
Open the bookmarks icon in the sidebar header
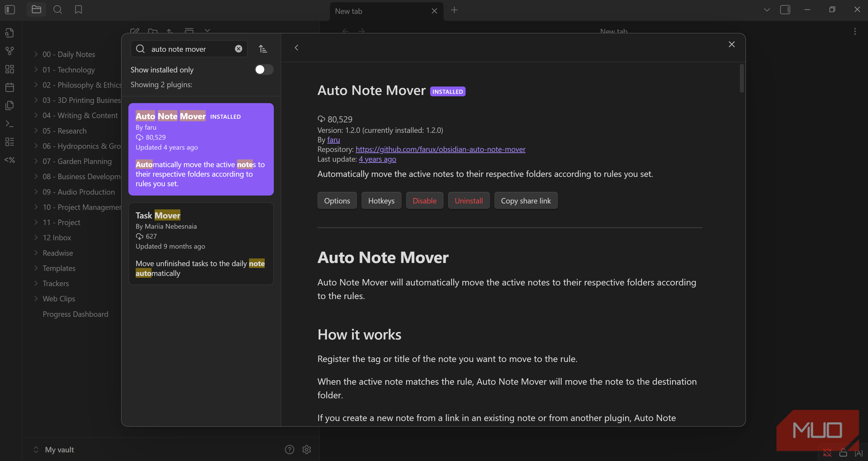(x=79, y=10)
